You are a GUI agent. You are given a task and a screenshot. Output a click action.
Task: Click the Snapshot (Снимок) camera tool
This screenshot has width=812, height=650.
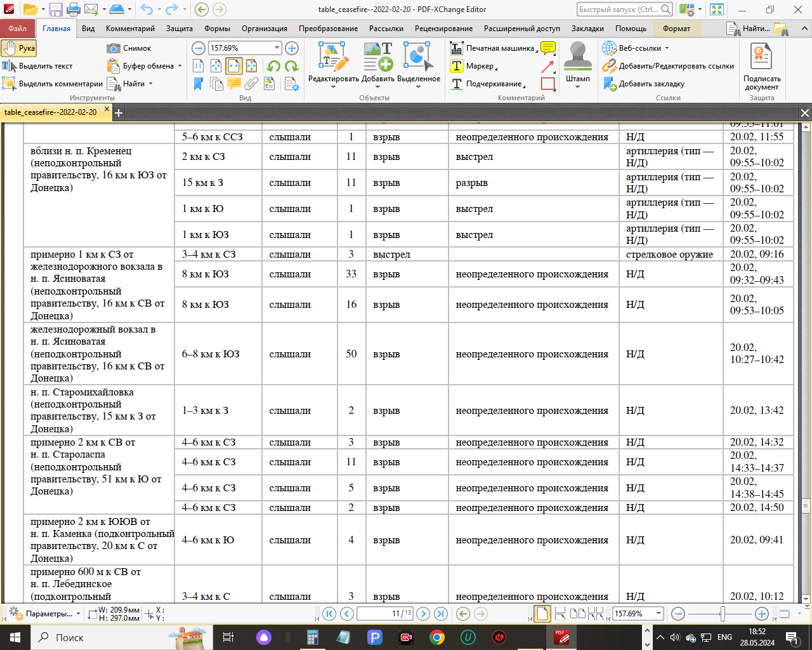(x=129, y=48)
